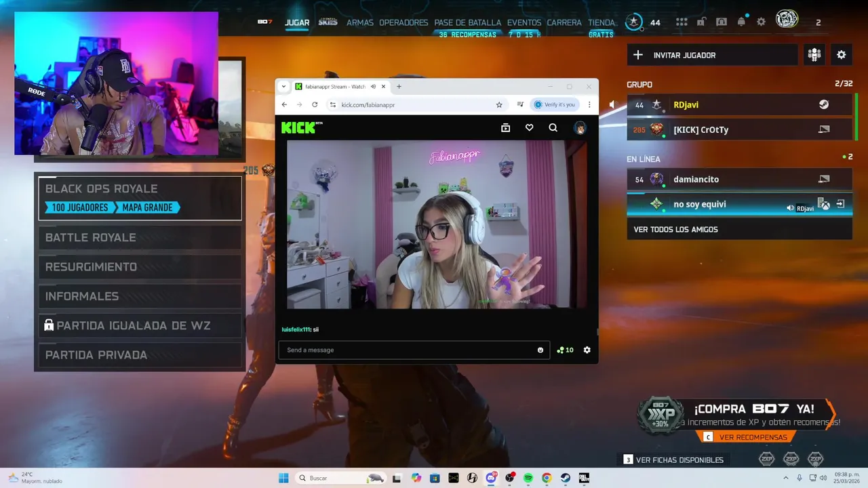Click VER RECOMPENSAS in the purchase banner
This screenshot has height=488, width=868.
pyautogui.click(x=746, y=437)
